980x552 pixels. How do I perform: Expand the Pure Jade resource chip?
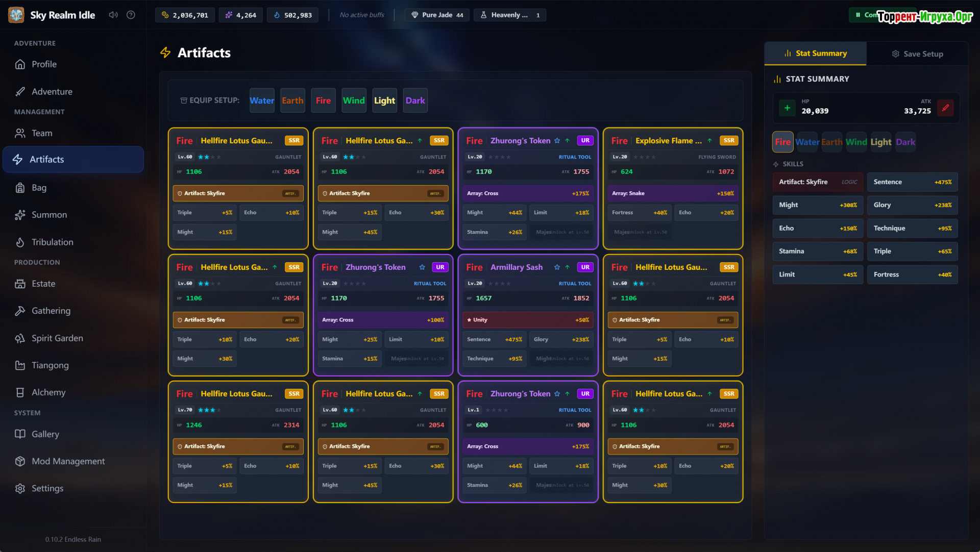[437, 15]
